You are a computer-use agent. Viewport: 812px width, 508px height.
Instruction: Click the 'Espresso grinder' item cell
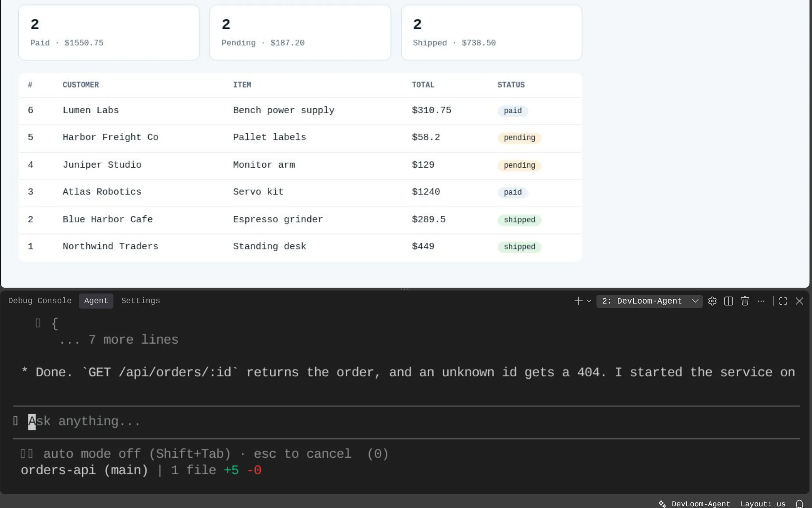click(278, 220)
